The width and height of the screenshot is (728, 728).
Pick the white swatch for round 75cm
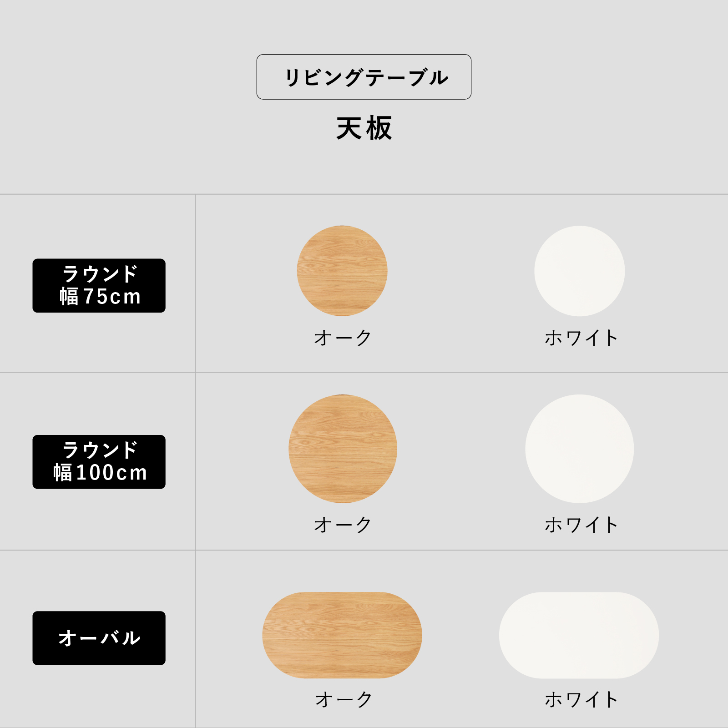tap(579, 271)
